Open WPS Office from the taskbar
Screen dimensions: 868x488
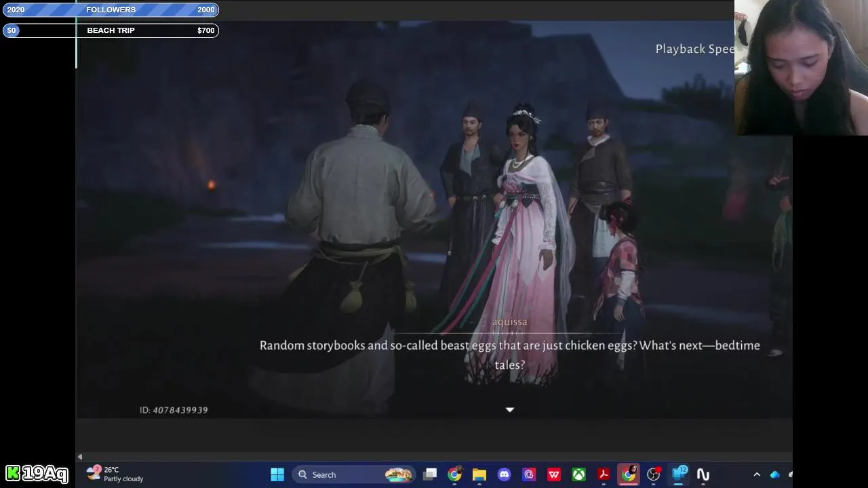pyautogui.click(x=554, y=474)
